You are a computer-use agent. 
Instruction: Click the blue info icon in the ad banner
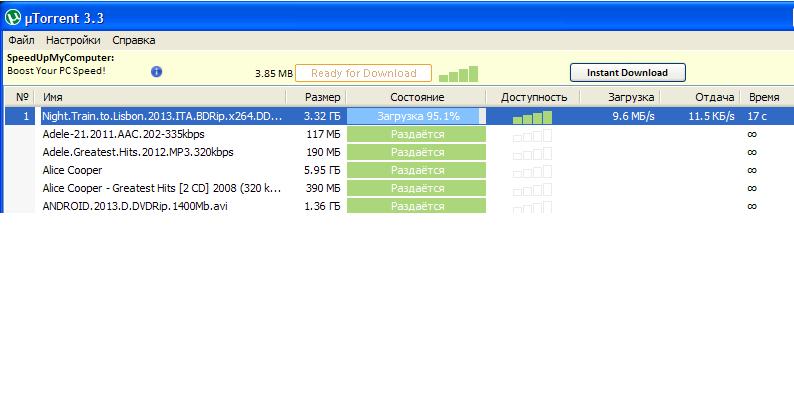[x=156, y=72]
